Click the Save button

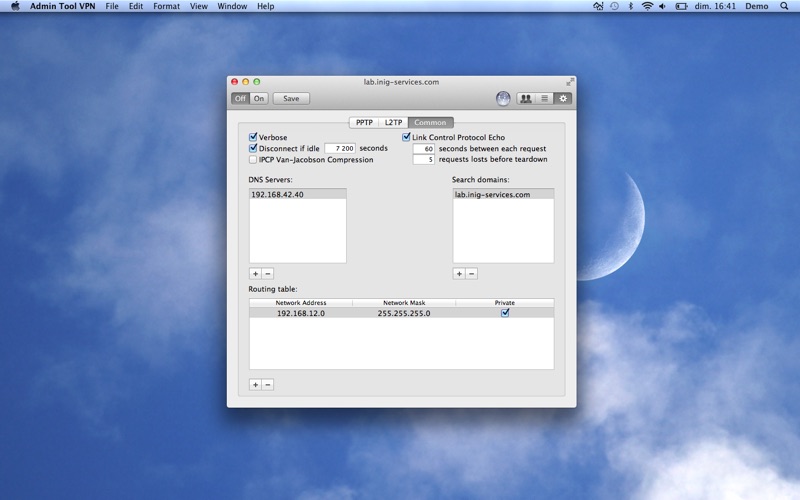(291, 98)
